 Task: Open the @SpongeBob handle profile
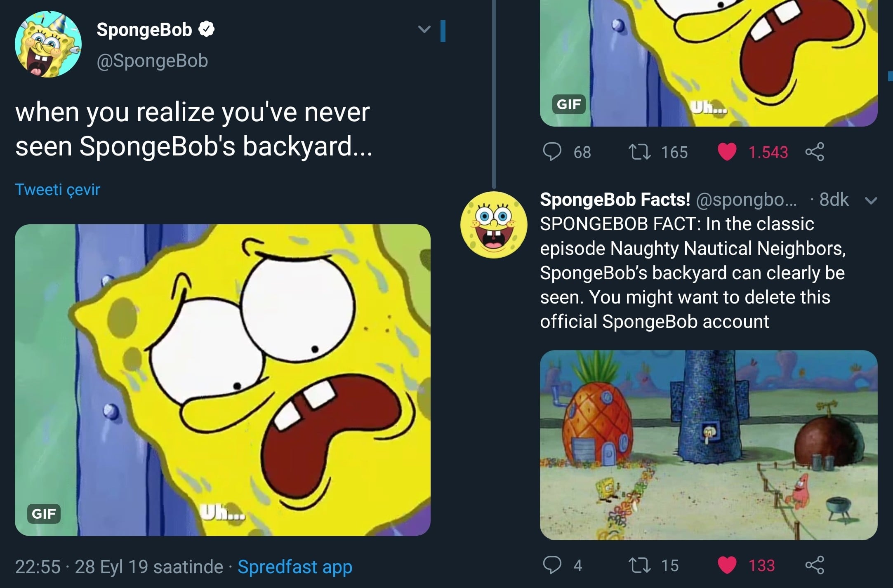click(x=152, y=61)
